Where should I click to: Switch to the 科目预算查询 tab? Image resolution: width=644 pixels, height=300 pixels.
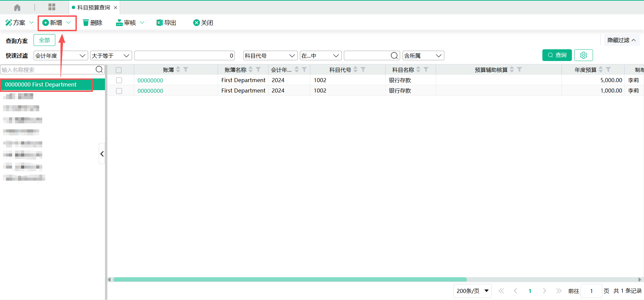[x=93, y=7]
